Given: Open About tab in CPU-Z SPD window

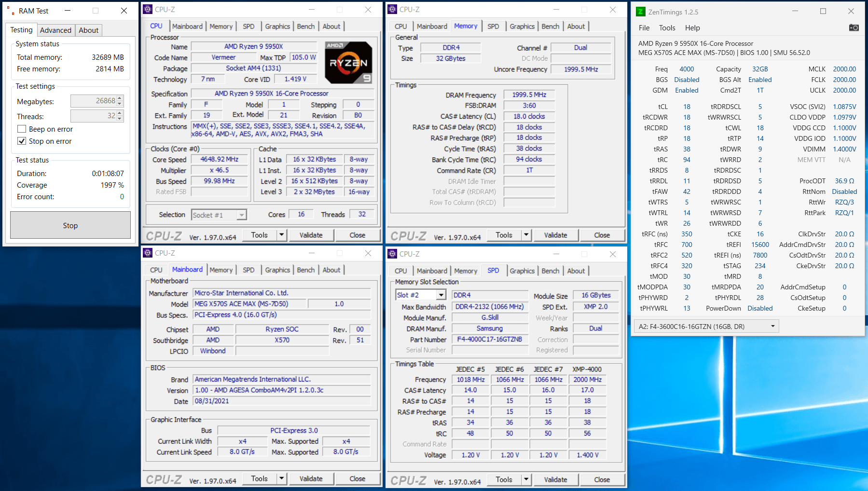Looking at the screenshot, I should point(576,271).
